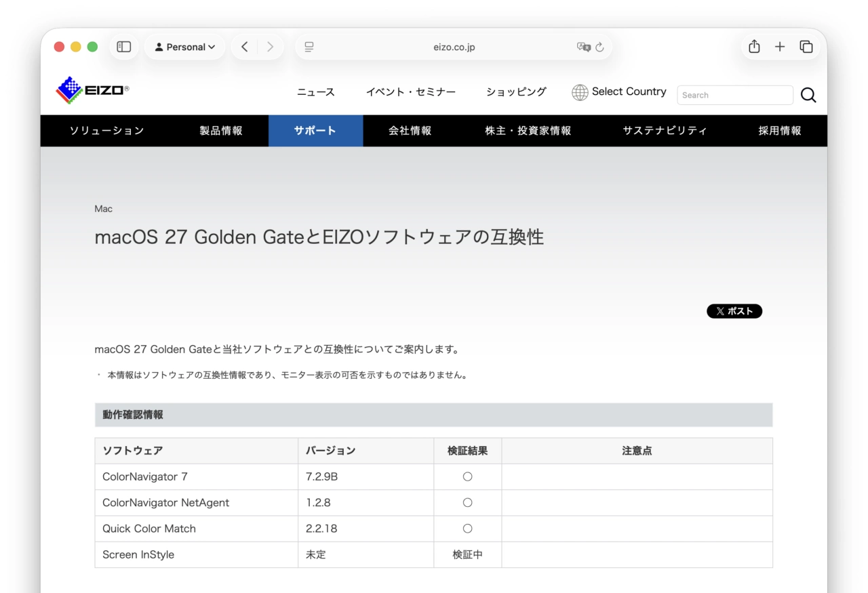Open the ショッピング link
Viewport: 868px width, 593px height.
516,92
